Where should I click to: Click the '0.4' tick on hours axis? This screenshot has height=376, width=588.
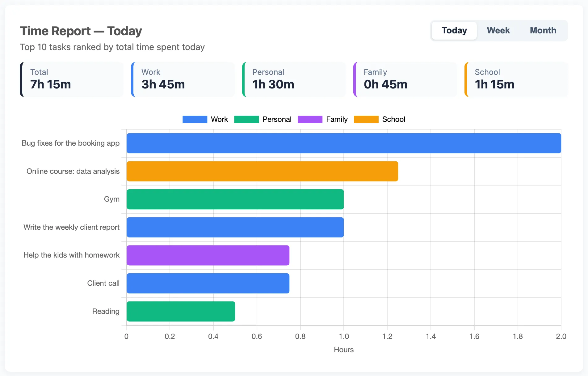coord(213,336)
